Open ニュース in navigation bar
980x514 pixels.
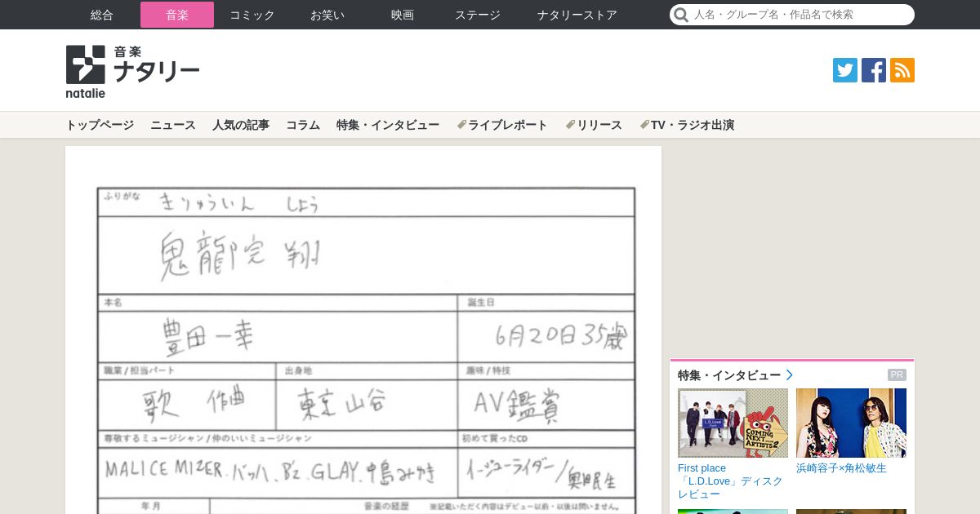[x=173, y=125]
